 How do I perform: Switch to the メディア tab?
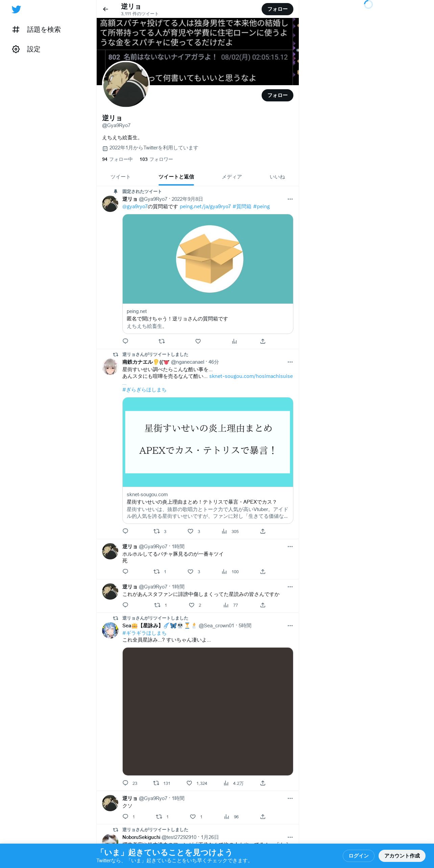tap(232, 177)
